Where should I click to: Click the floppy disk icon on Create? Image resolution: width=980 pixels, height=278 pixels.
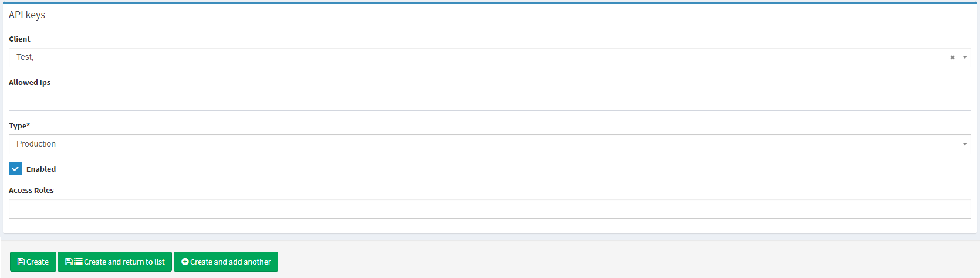pyautogui.click(x=21, y=262)
